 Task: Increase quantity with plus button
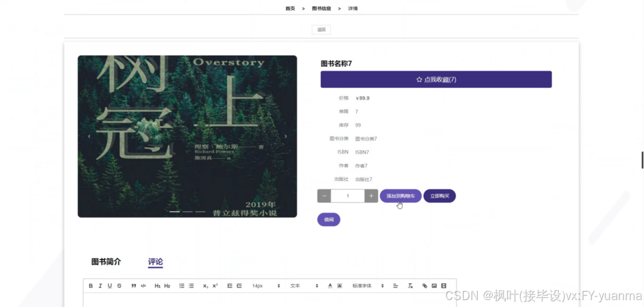371,196
